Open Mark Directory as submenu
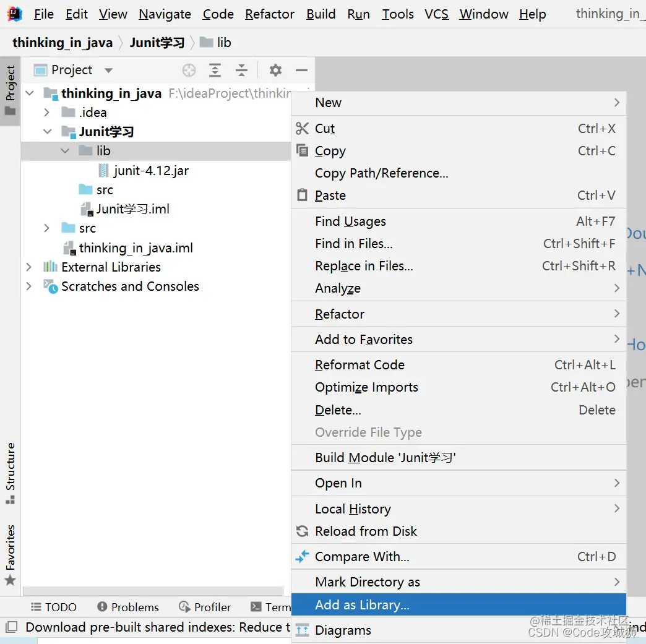 pos(459,582)
